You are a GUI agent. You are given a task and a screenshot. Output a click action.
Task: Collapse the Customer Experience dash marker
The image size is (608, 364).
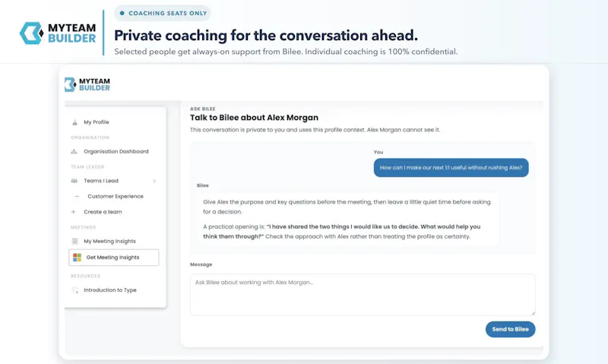pos(77,196)
